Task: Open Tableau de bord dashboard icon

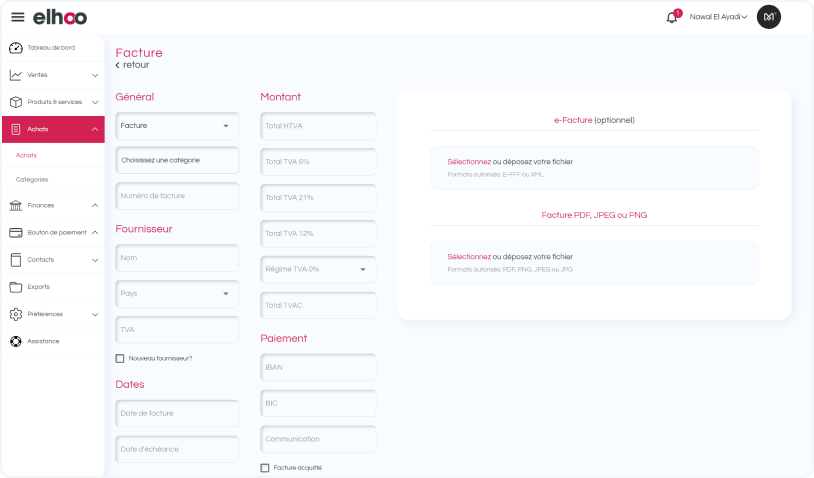Action: [16, 48]
